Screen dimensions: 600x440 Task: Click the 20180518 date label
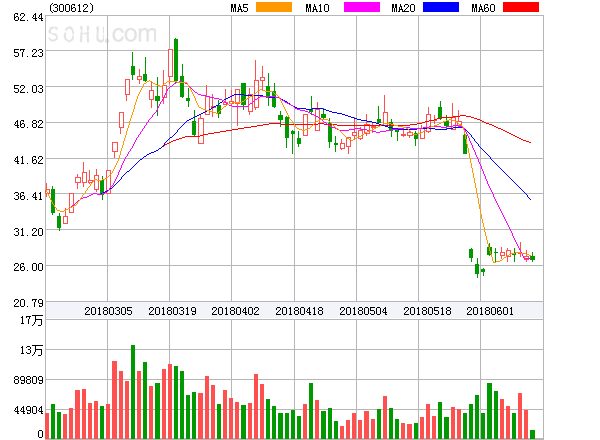pyautogui.click(x=427, y=311)
